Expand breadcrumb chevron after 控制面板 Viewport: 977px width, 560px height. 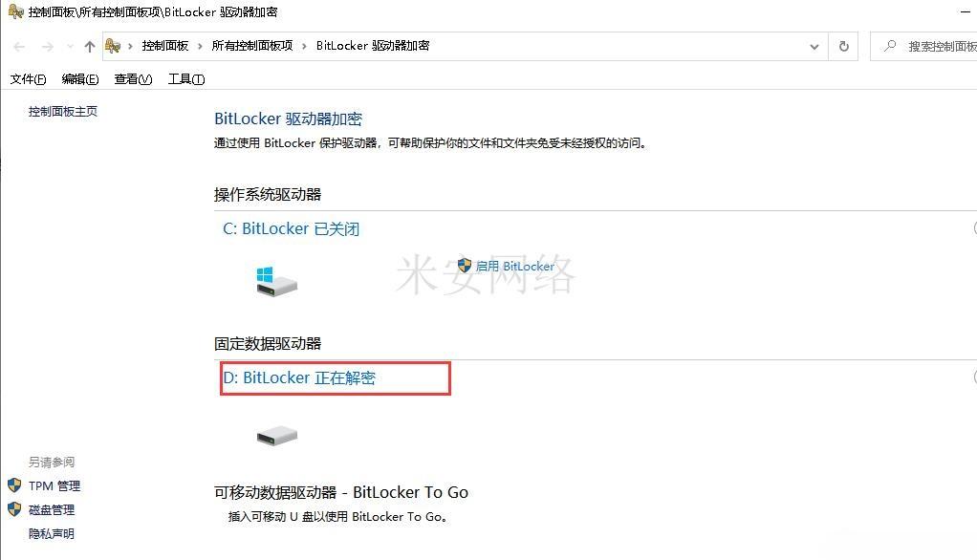(x=200, y=46)
